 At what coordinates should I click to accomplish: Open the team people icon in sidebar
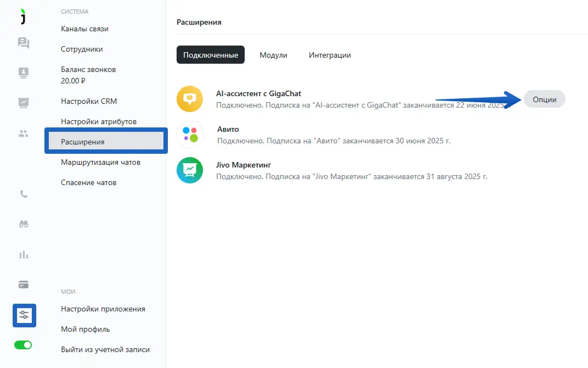click(24, 133)
